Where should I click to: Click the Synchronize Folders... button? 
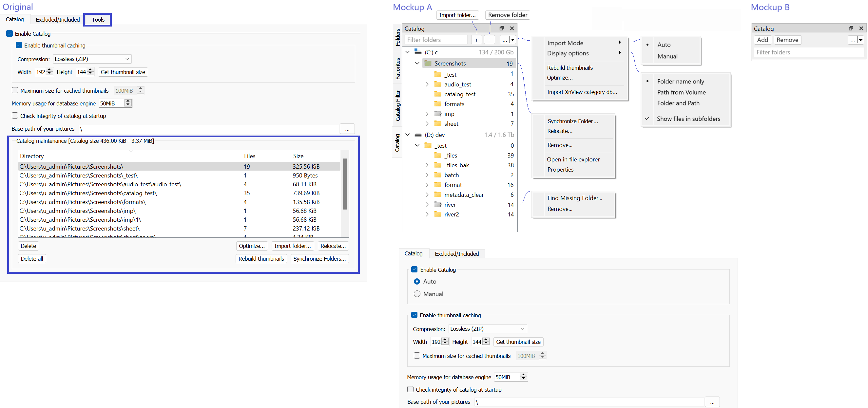[319, 259]
